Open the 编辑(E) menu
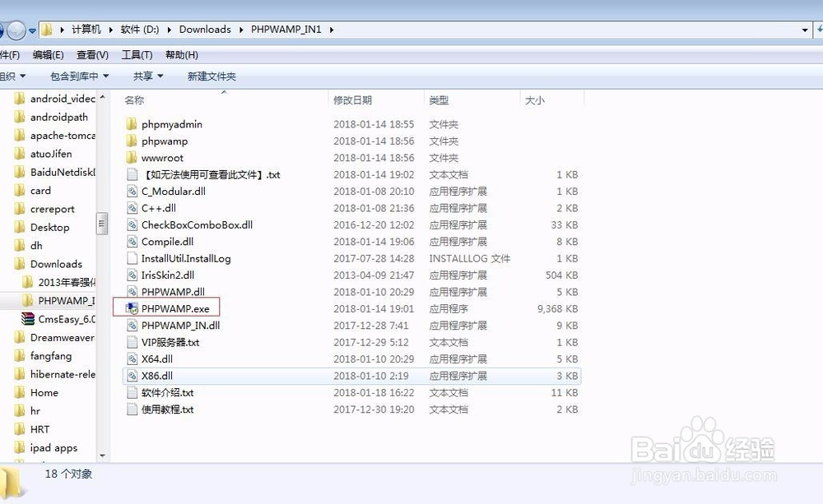The image size is (823, 504). (x=48, y=55)
